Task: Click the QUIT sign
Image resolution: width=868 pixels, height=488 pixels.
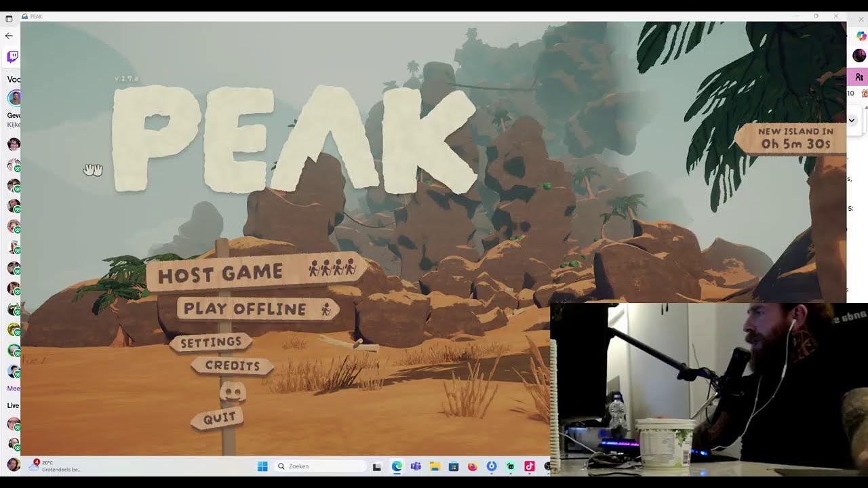Action: (x=218, y=418)
